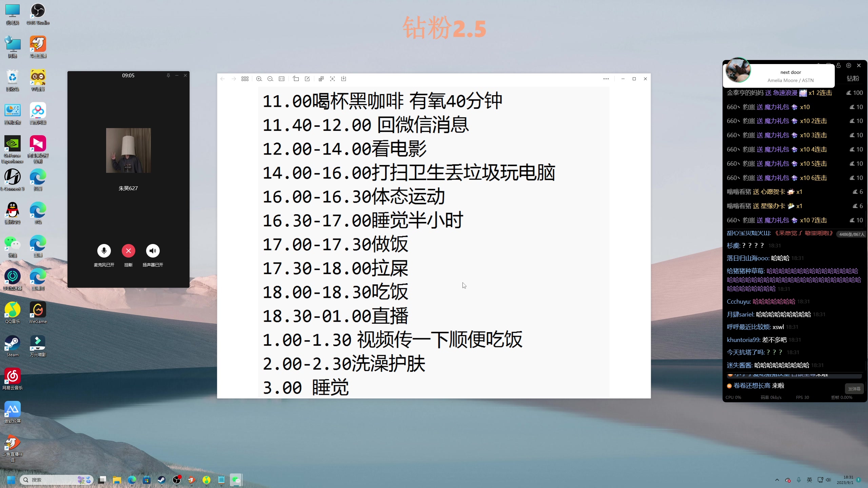Open the more options (...) menu
868x488 pixels.
coord(606,79)
